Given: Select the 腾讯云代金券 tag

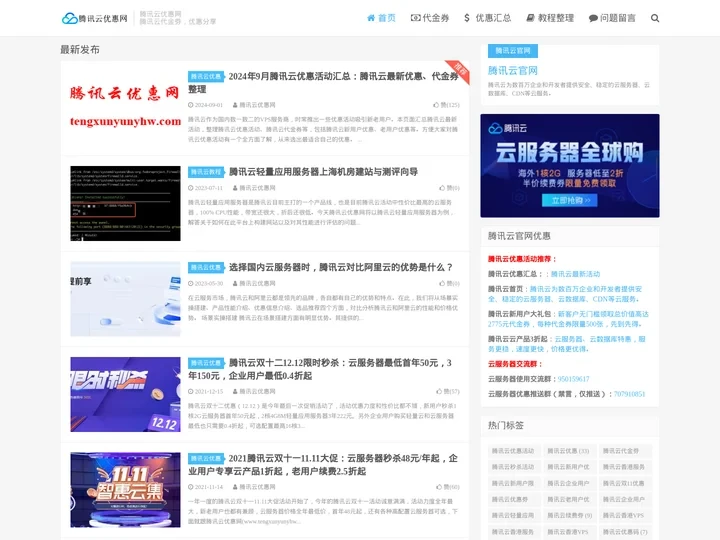Looking at the screenshot, I should [x=624, y=451].
